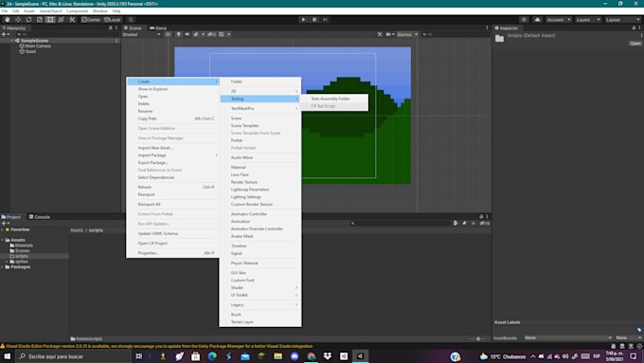Image resolution: width=644 pixels, height=363 pixels.
Task: Choose Open C# Project in context menu
Action: pyautogui.click(x=173, y=244)
